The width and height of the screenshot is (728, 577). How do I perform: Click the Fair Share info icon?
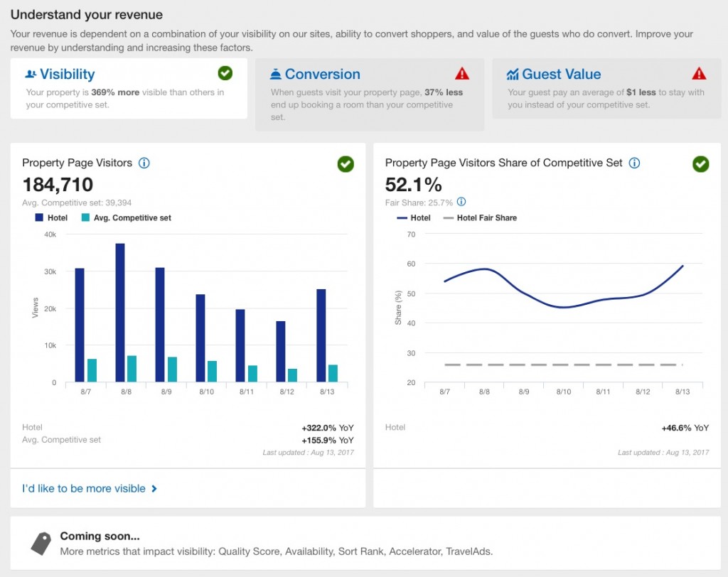click(461, 202)
